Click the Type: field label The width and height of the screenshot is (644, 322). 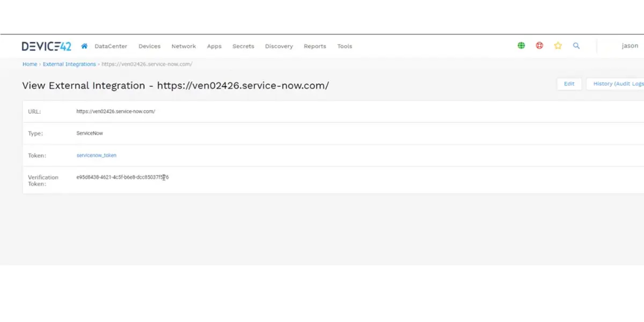35,134
